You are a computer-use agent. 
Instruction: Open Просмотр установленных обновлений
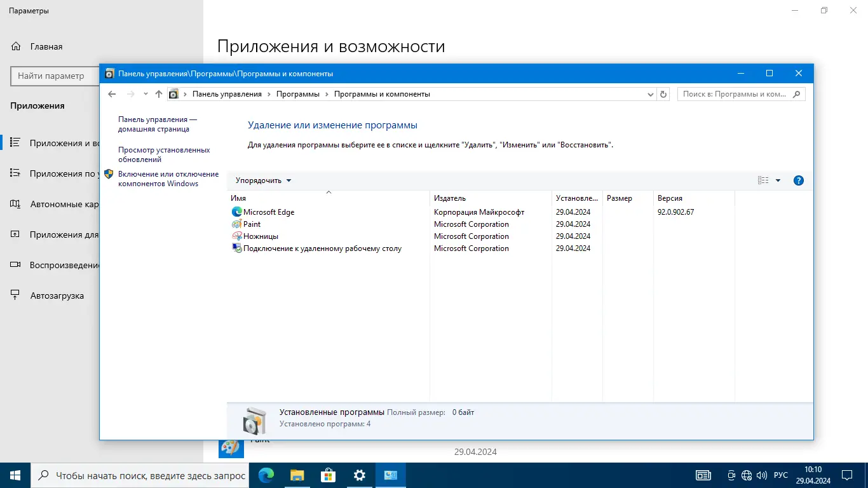[x=165, y=154]
